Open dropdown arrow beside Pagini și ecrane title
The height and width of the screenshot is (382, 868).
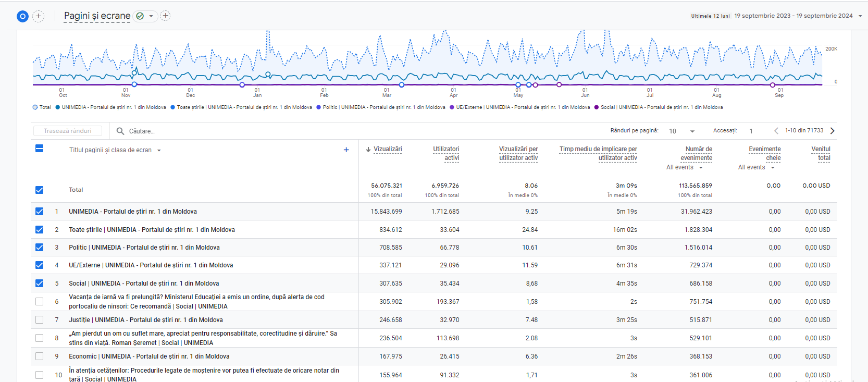[x=151, y=16]
